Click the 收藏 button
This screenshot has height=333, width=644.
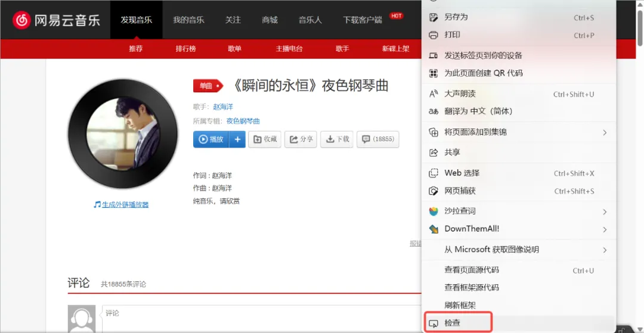click(265, 139)
